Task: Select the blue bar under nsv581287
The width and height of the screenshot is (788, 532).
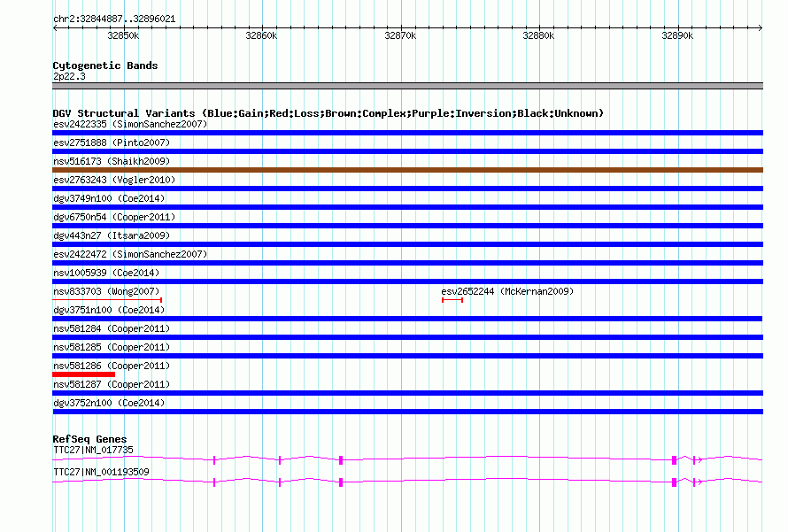Action: (x=407, y=393)
